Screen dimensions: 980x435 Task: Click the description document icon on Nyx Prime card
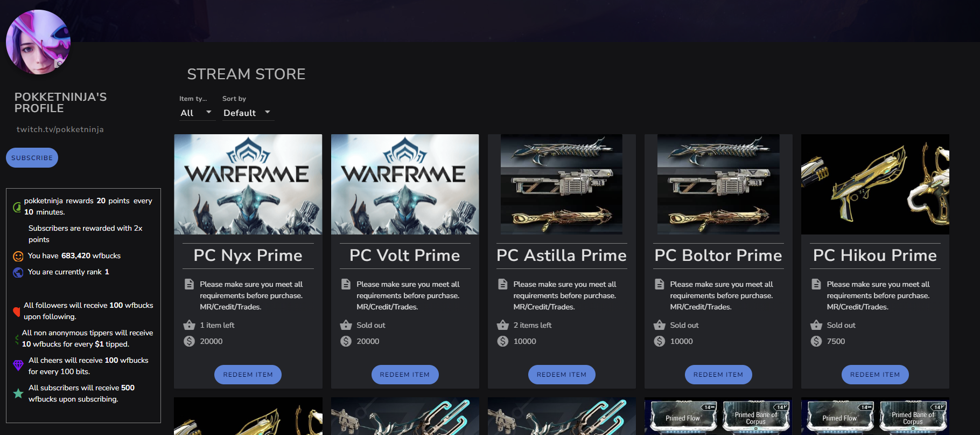[x=189, y=284]
